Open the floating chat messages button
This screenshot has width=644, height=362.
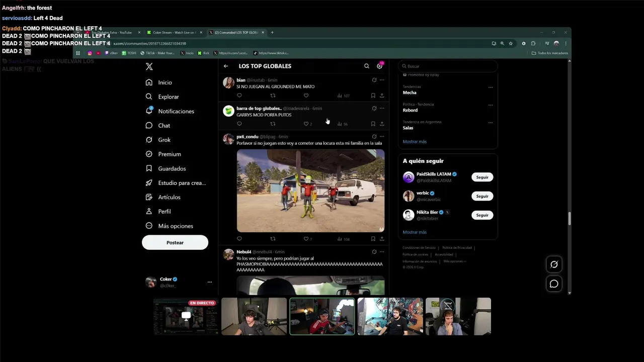(554, 284)
